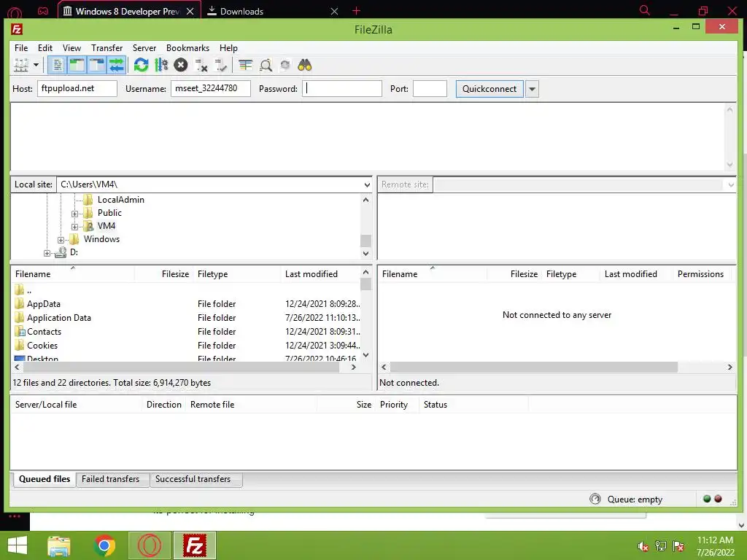Open the Bookmarks menu

(x=187, y=48)
